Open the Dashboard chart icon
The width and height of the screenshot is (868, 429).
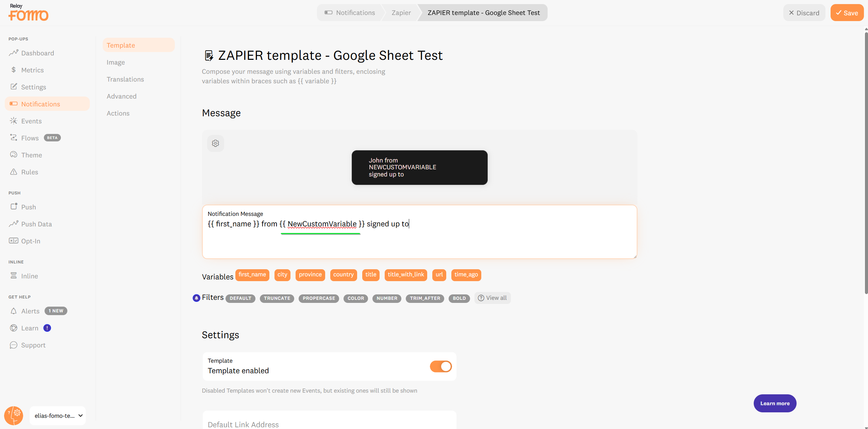tap(14, 53)
